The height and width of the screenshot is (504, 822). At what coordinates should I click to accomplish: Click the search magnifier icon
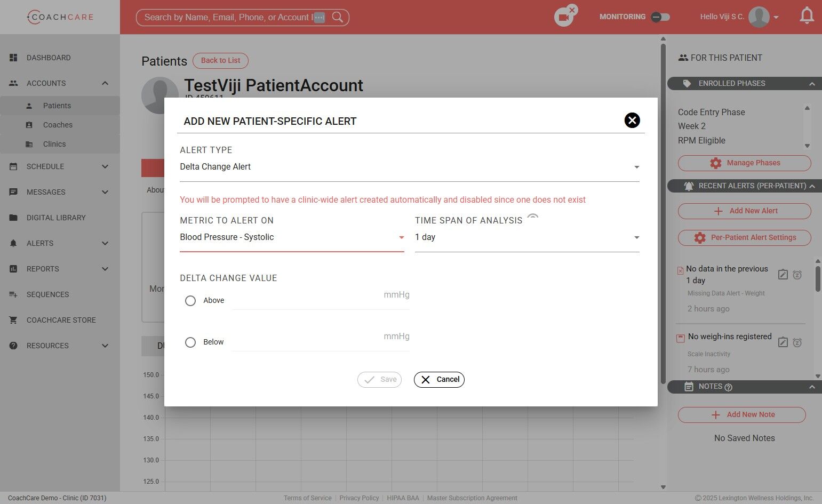pos(338,17)
